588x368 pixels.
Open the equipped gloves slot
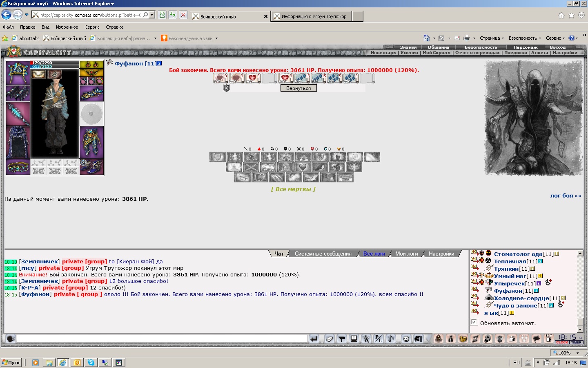pos(91,93)
